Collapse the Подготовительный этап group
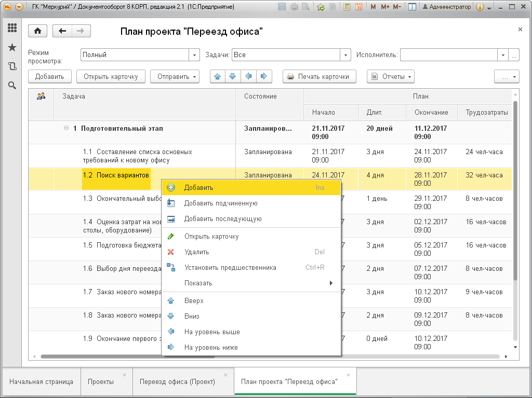 click(x=66, y=128)
